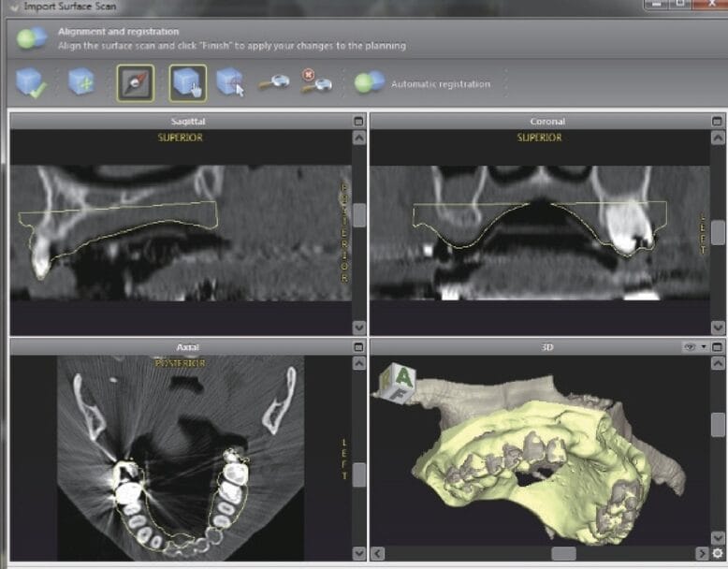The width and height of the screenshot is (728, 569).
Task: Click the right arrow of 3D horizontal scrollbar
Action: [x=702, y=554]
